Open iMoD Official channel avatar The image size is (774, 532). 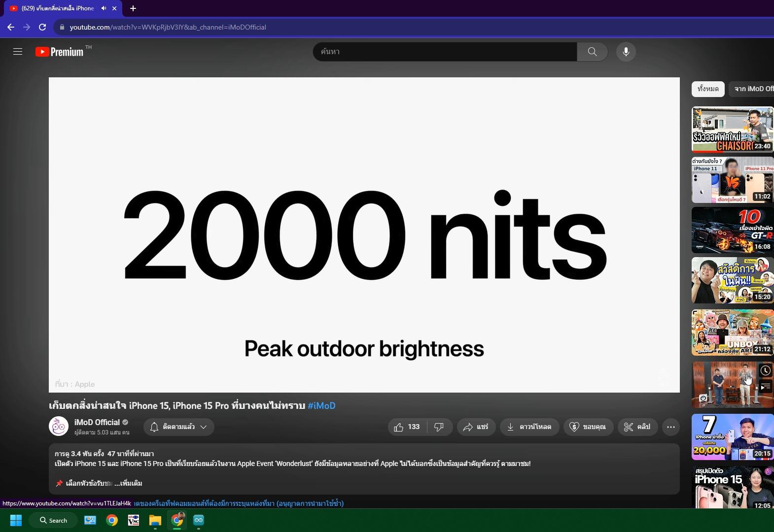59,427
